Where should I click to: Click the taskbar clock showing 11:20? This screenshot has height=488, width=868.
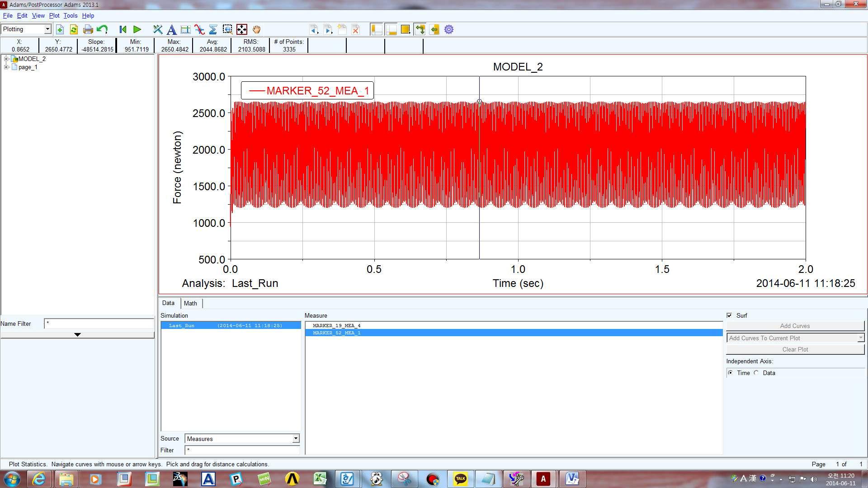tap(840, 479)
